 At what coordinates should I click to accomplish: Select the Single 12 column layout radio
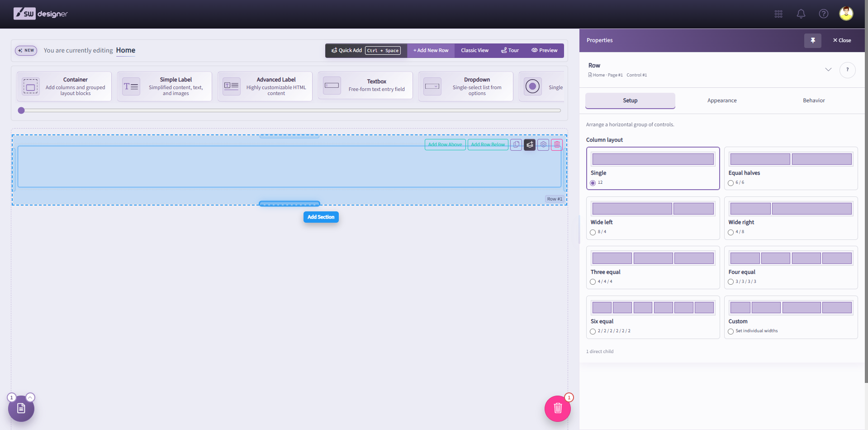tap(593, 183)
